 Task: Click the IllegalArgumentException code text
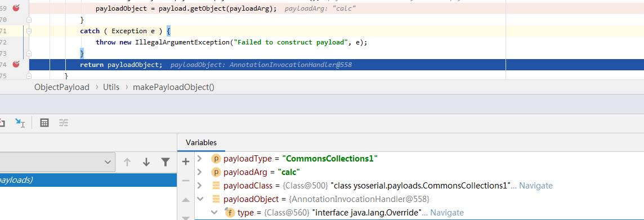coord(182,42)
